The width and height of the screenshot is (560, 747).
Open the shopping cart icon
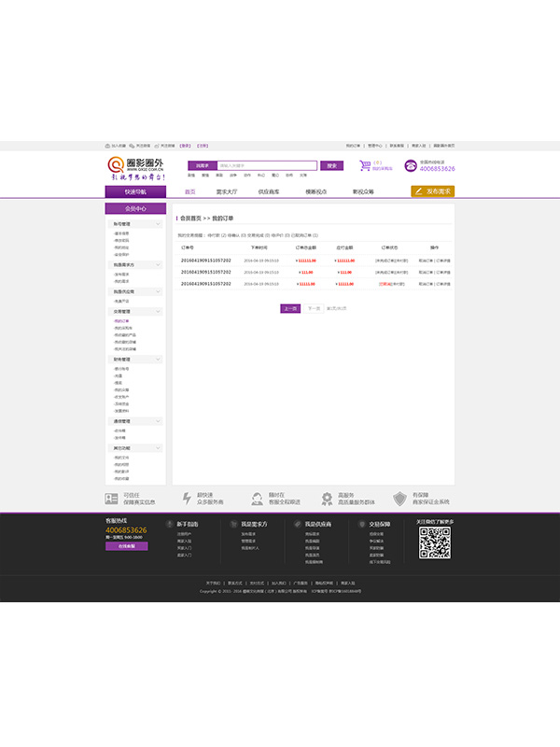[365, 165]
